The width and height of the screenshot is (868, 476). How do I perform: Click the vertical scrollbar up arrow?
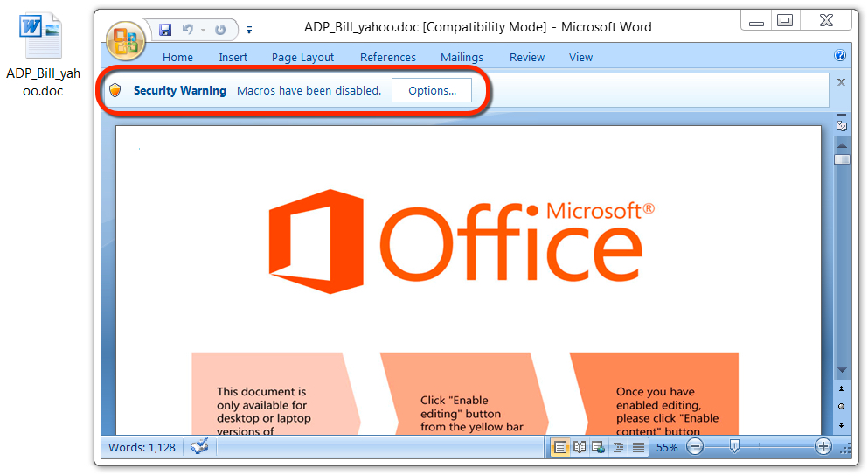[x=842, y=145]
